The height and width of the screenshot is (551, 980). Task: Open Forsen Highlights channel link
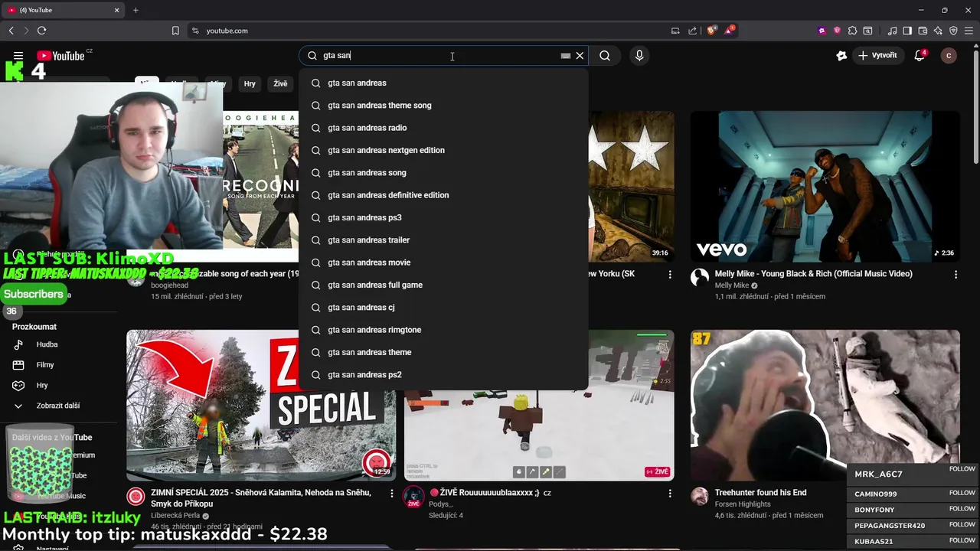pyautogui.click(x=742, y=504)
